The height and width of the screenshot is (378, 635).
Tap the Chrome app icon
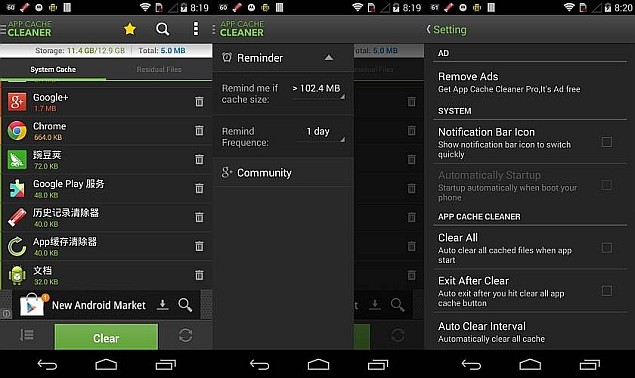point(17,130)
